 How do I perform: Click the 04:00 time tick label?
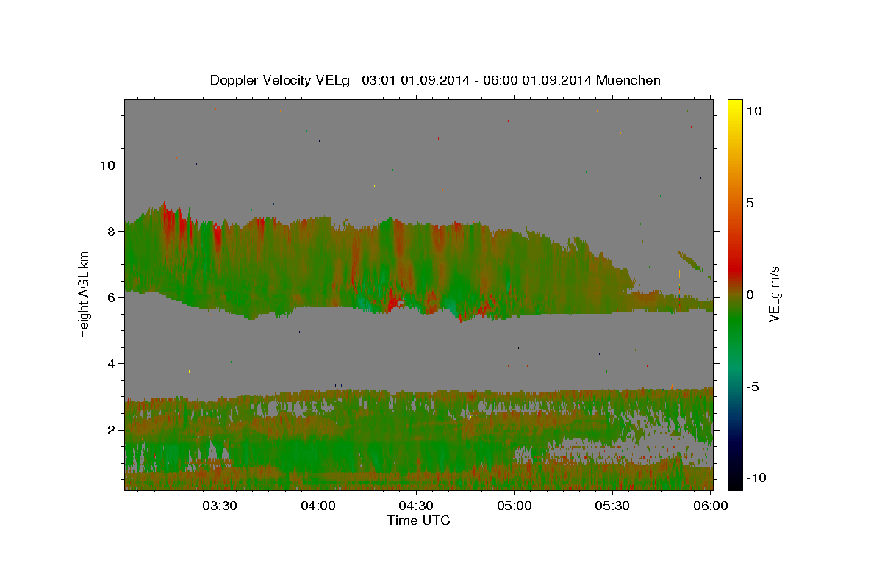click(x=318, y=506)
